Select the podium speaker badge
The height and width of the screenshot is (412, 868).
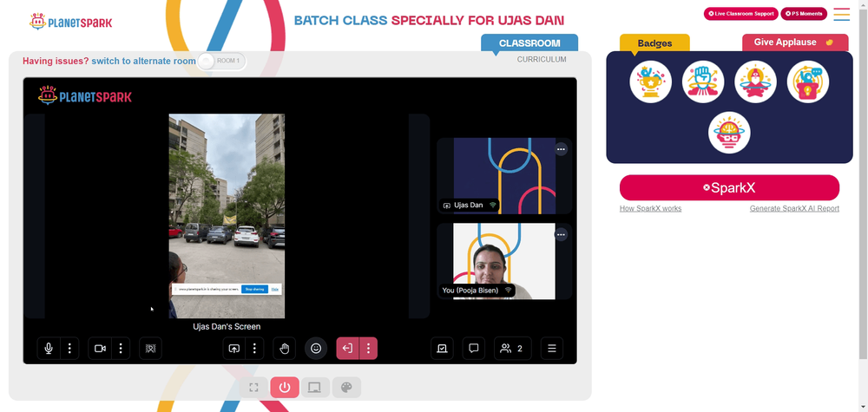click(808, 82)
